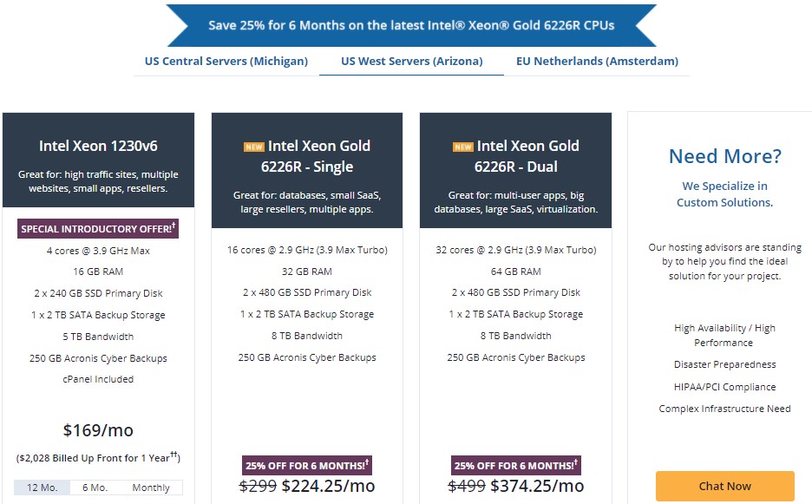
Task: Click the Intel Xeon Gold 6226R - Dual heading
Action: click(x=527, y=156)
